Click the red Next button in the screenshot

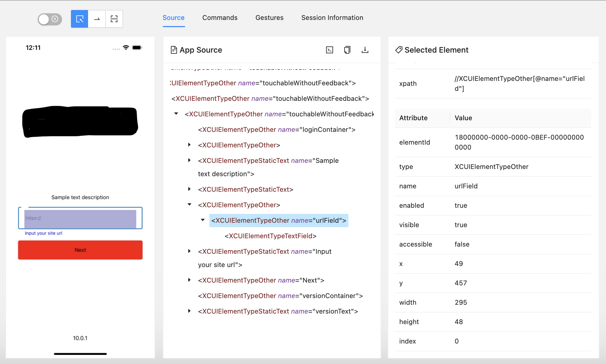(80, 250)
